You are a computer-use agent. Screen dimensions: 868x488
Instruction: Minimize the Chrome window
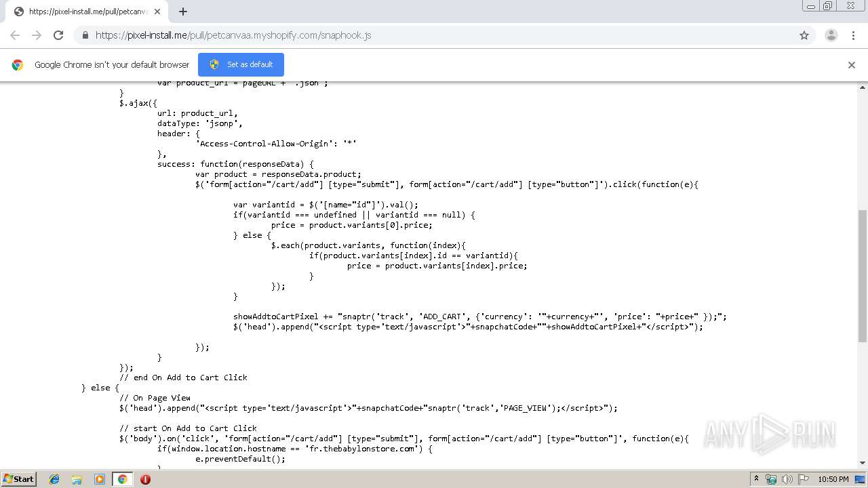(811, 6)
